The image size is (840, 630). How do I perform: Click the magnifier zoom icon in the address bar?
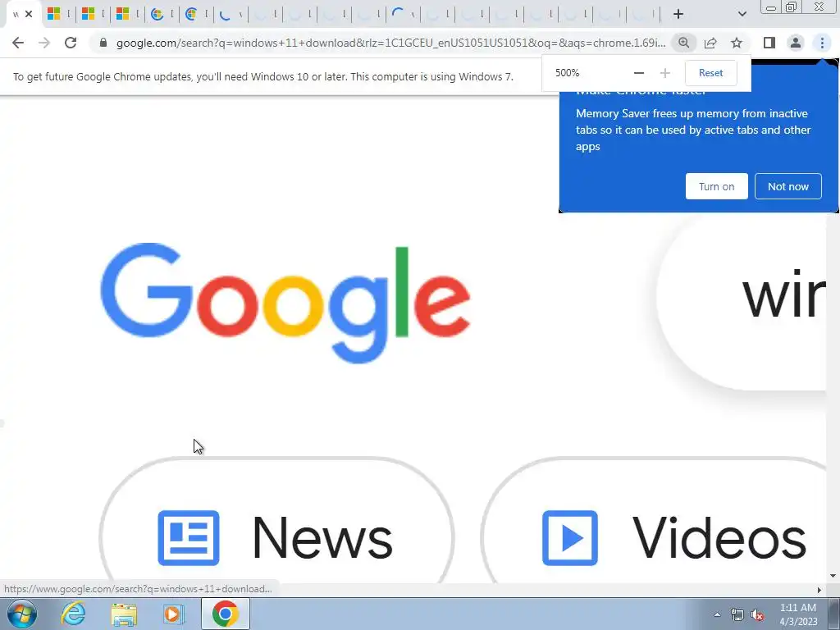(683, 43)
